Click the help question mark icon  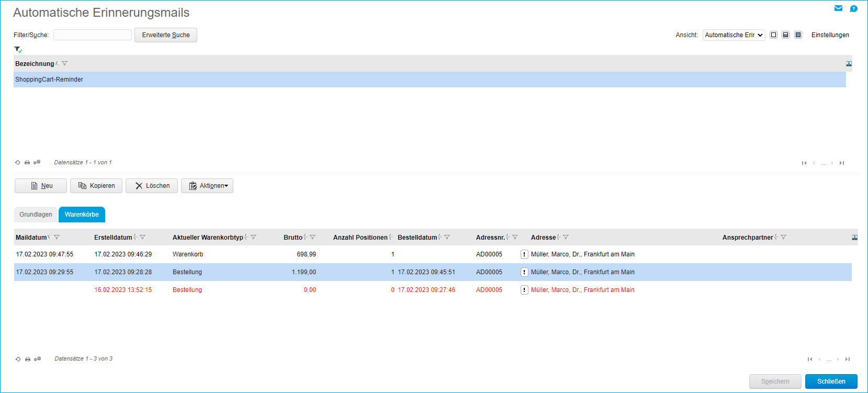(853, 8)
